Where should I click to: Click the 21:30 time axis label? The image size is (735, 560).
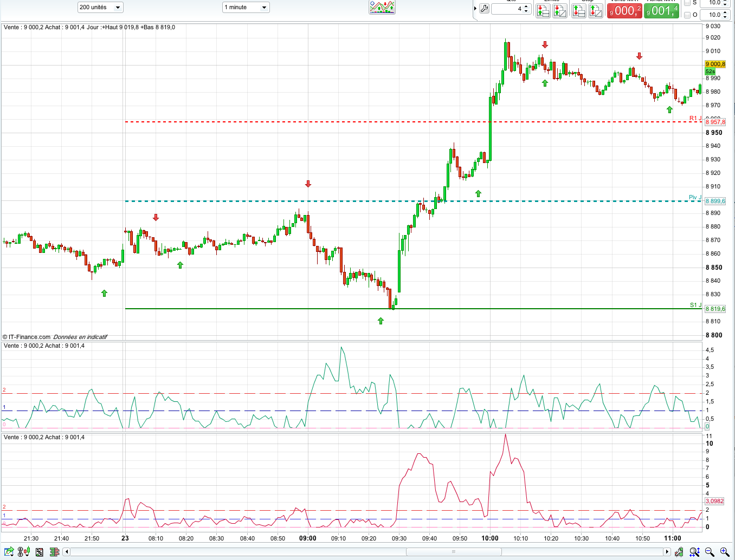31,538
